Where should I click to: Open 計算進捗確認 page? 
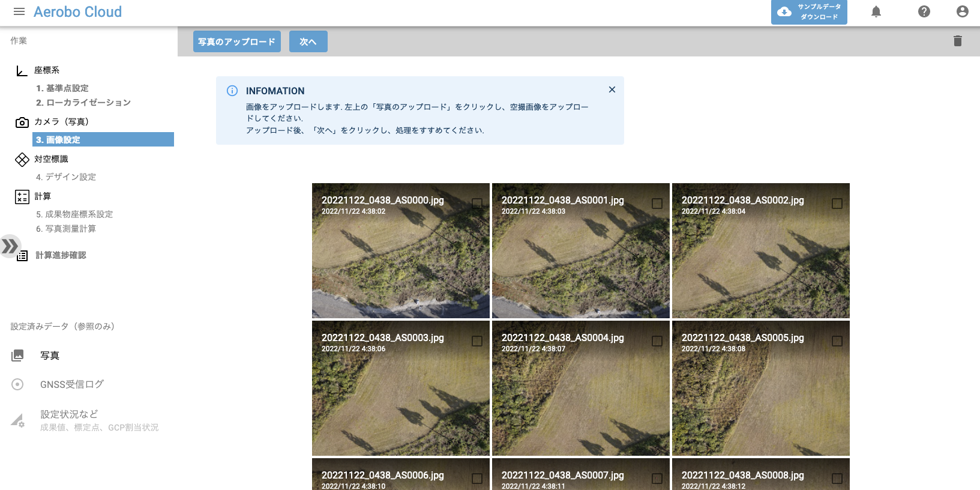coord(61,255)
